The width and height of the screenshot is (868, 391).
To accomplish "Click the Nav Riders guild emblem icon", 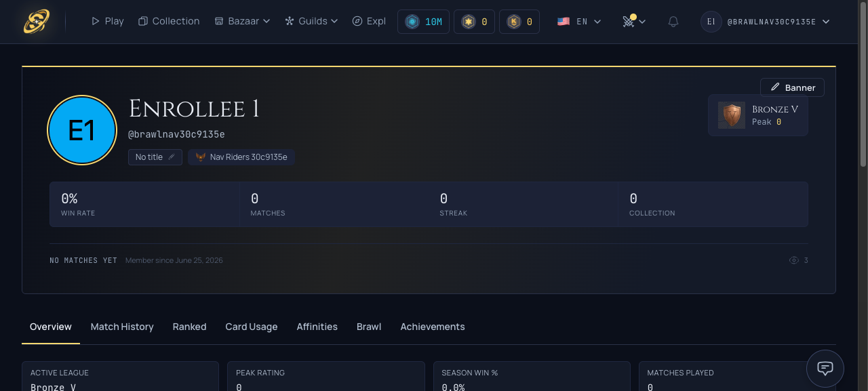I will coord(201,157).
